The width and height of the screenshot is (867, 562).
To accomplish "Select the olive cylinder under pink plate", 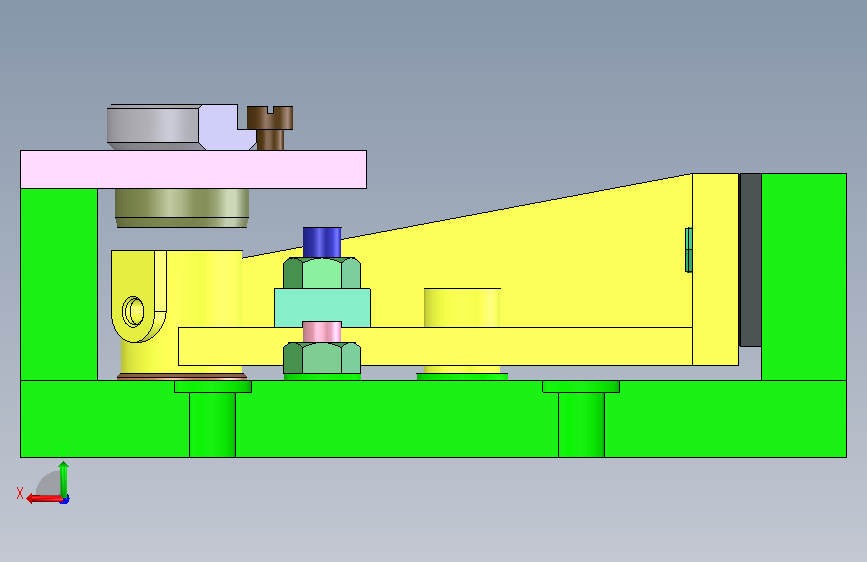I will pos(182,208).
